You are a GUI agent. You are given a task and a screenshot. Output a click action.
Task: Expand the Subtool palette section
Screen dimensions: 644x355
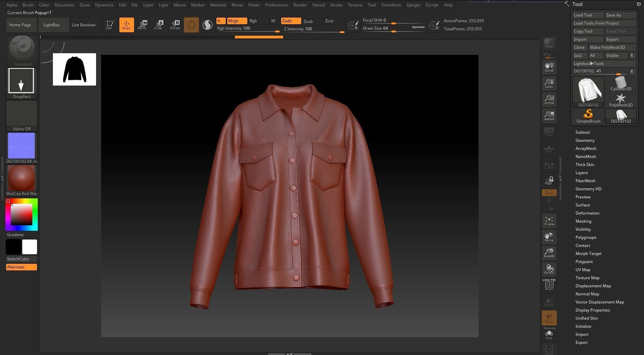tap(582, 132)
